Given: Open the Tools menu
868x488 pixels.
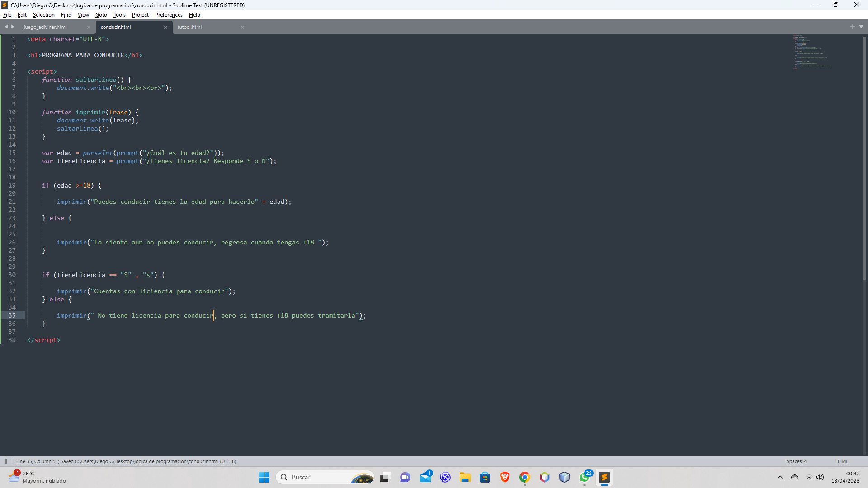Looking at the screenshot, I should pyautogui.click(x=119, y=15).
